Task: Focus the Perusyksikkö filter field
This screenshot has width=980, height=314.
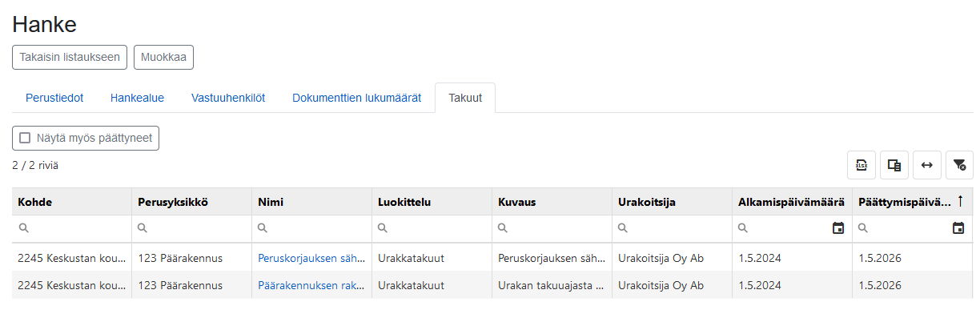Action: click(x=192, y=228)
